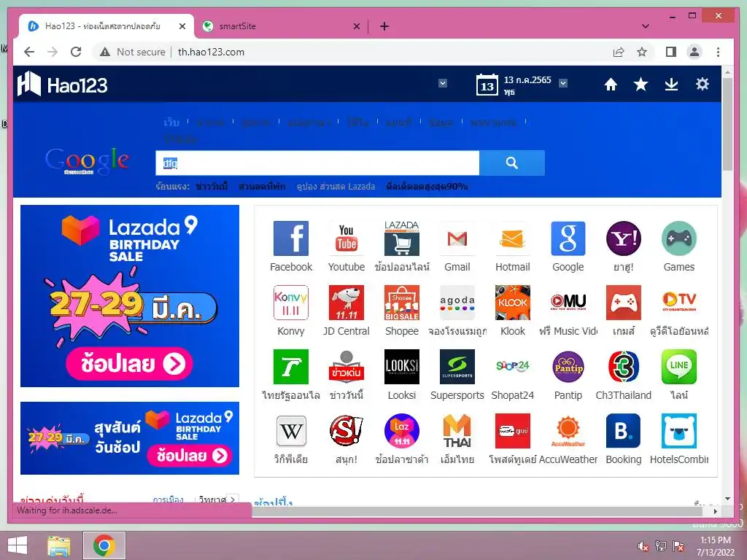Open Chrome three-dot menu

[x=718, y=52]
